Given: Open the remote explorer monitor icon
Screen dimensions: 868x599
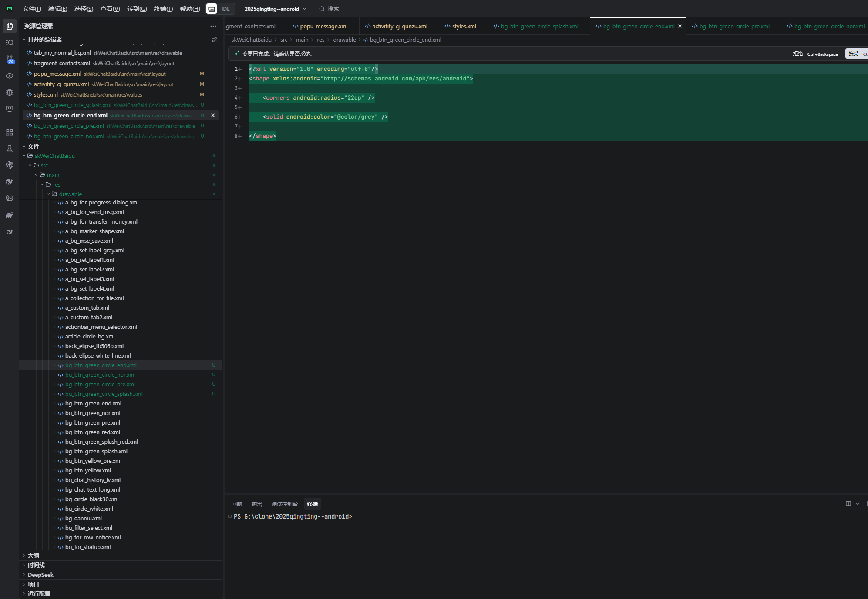Looking at the screenshot, I should pos(10,109).
